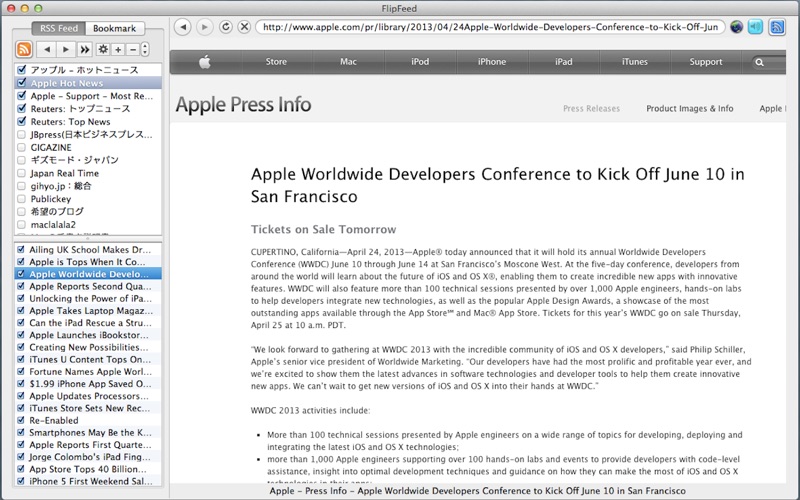Click the double-arrow fast-forward feed button
This screenshot has width=800, height=500.
click(x=85, y=49)
